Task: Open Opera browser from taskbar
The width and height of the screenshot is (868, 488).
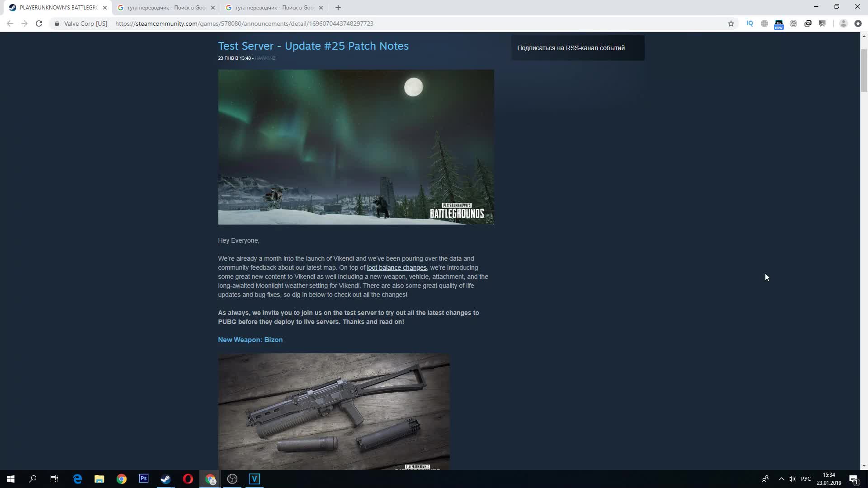Action: (x=188, y=479)
